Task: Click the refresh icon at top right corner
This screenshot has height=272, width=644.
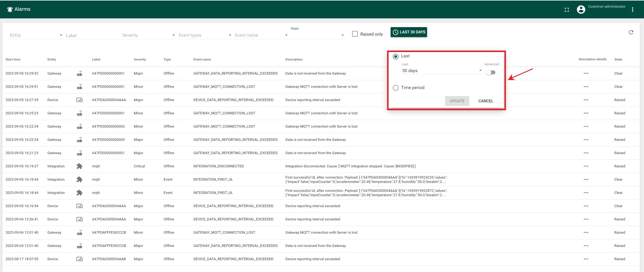Action: point(631,32)
